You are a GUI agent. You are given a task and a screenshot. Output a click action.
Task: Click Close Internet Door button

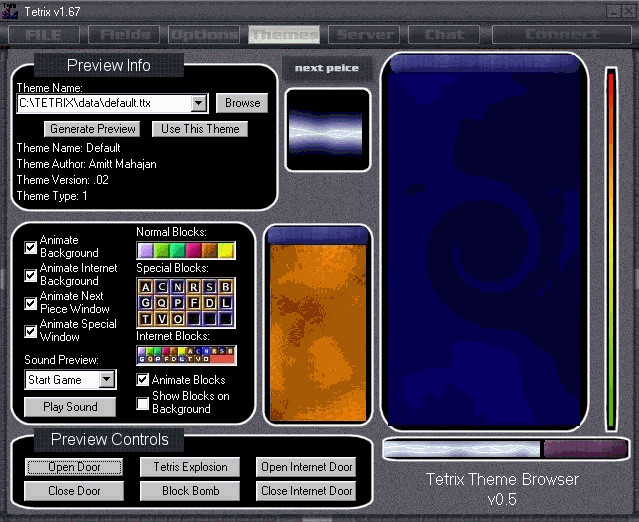306,491
